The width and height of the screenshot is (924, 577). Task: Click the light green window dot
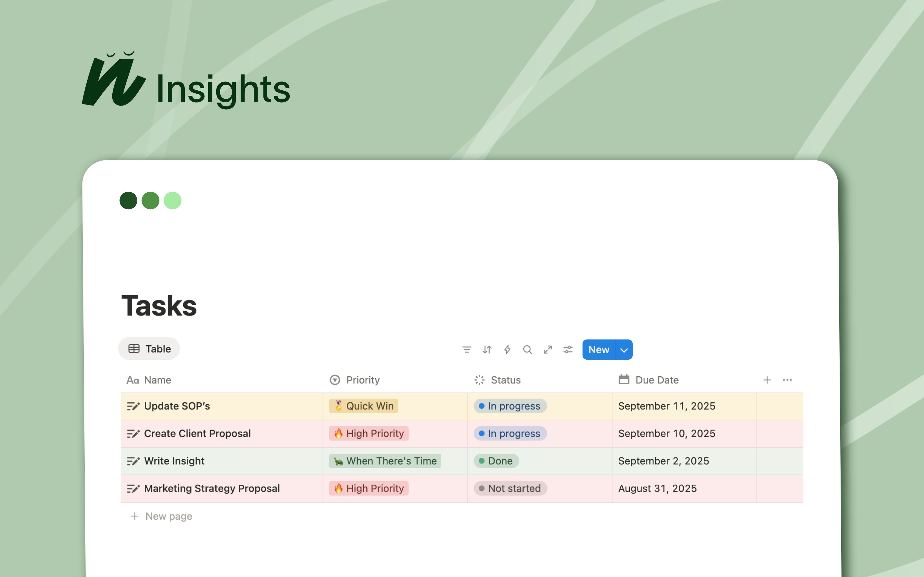(173, 200)
